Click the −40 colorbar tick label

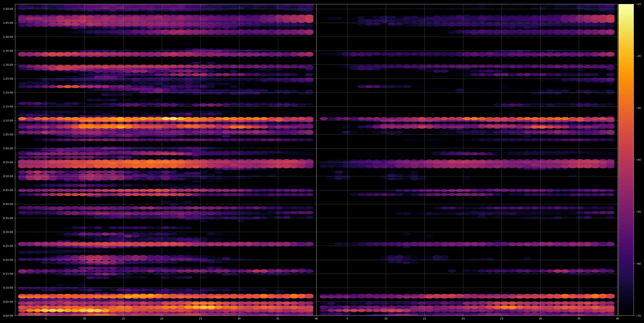coord(638,160)
